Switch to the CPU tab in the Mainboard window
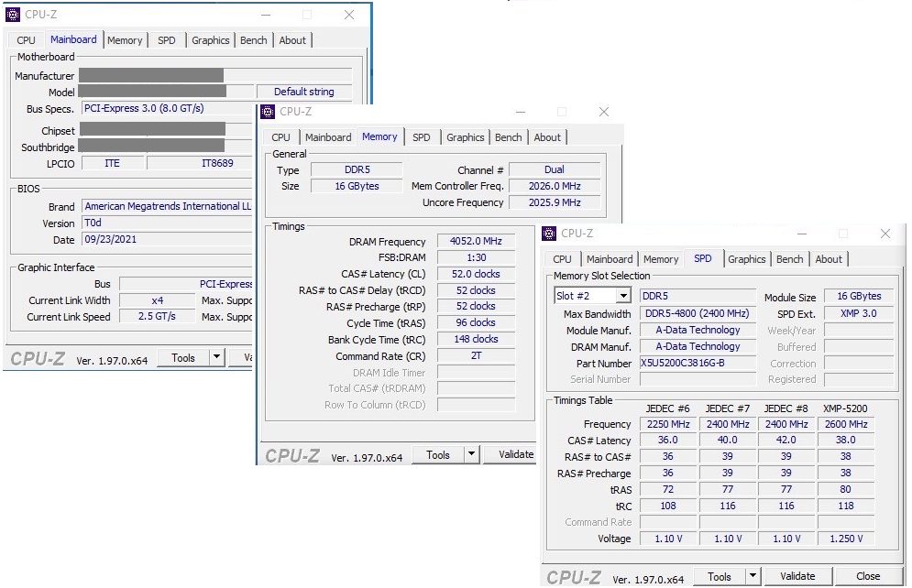The width and height of the screenshot is (912, 588). click(x=25, y=39)
